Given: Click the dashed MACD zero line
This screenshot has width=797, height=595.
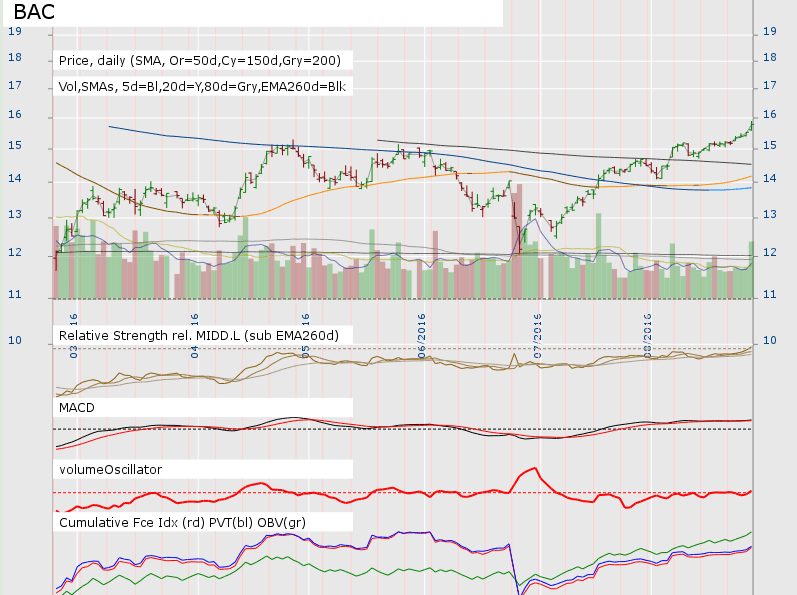Looking at the screenshot, I should [402, 429].
